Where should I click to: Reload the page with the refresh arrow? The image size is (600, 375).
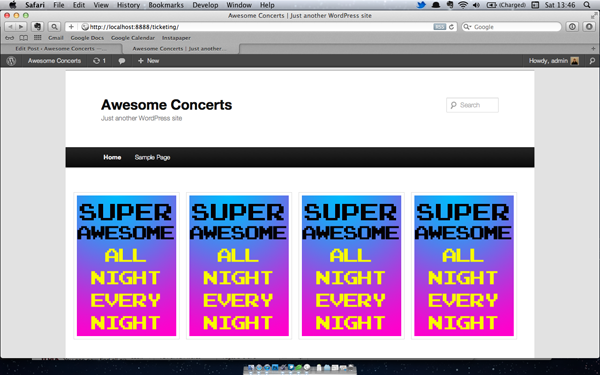coord(452,27)
